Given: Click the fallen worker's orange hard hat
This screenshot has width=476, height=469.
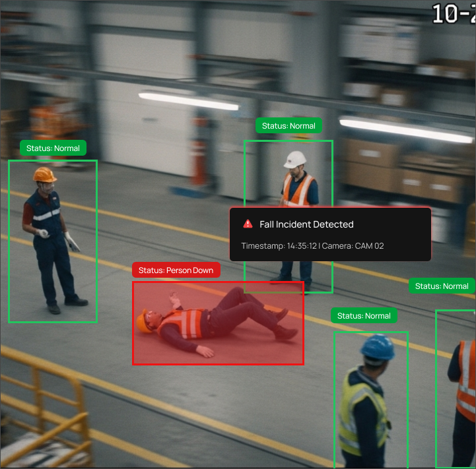Looking at the screenshot, I should pyautogui.click(x=143, y=322).
